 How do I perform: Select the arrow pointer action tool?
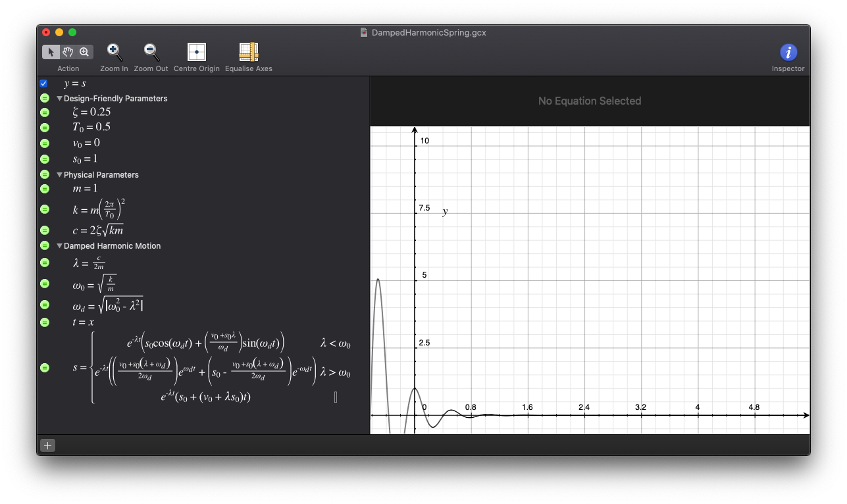tap(51, 52)
